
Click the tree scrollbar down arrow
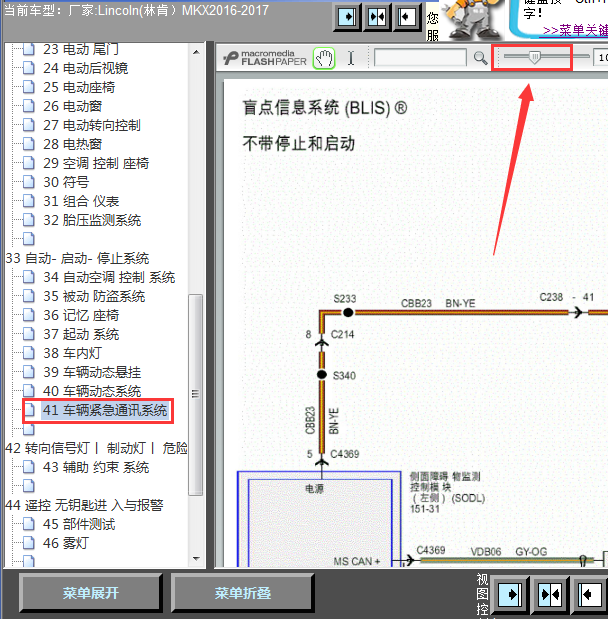pyautogui.click(x=196, y=559)
